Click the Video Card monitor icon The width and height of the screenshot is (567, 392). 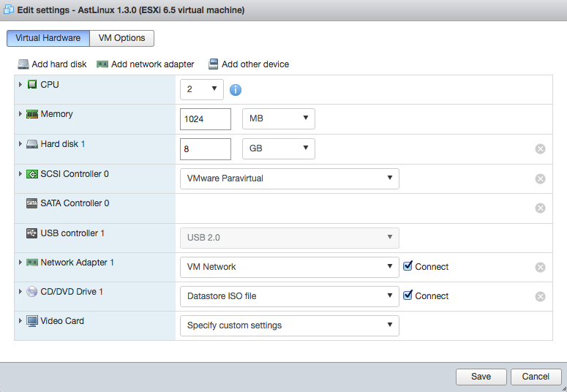[31, 321]
